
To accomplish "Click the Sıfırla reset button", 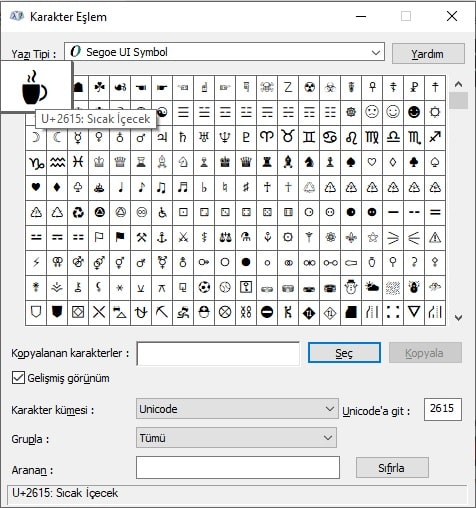I will 392,468.
